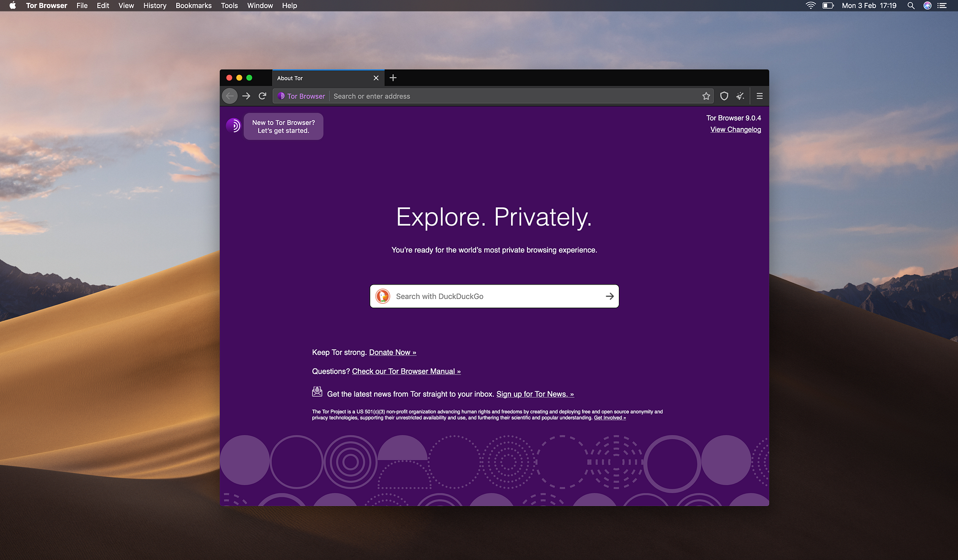Click the New to Tor Browser onboarding bubble
Viewport: 958px width, 560px height.
coord(284,126)
